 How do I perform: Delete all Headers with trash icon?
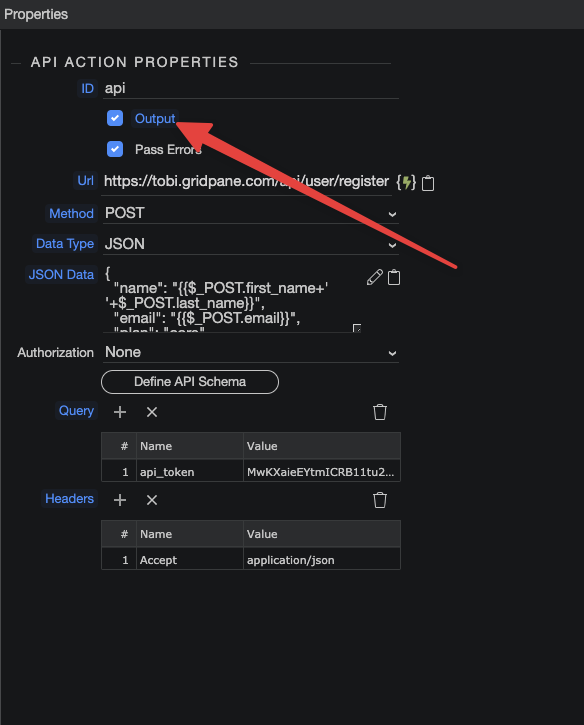[x=380, y=500]
